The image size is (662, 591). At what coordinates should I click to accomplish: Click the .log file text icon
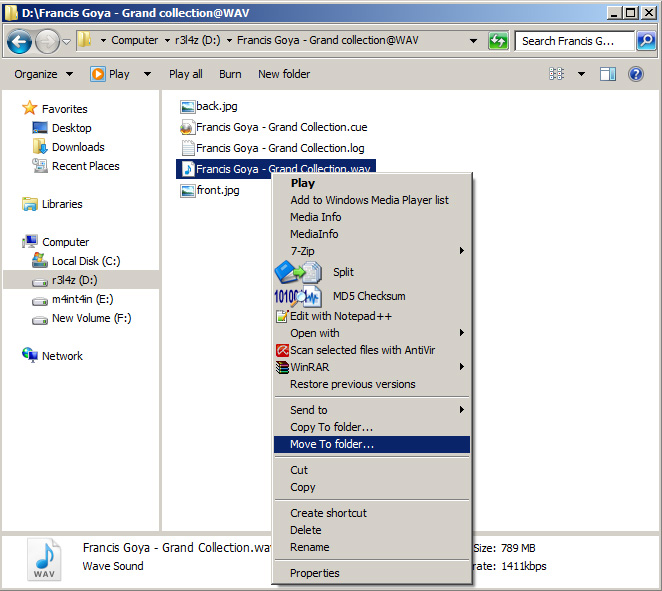point(187,148)
